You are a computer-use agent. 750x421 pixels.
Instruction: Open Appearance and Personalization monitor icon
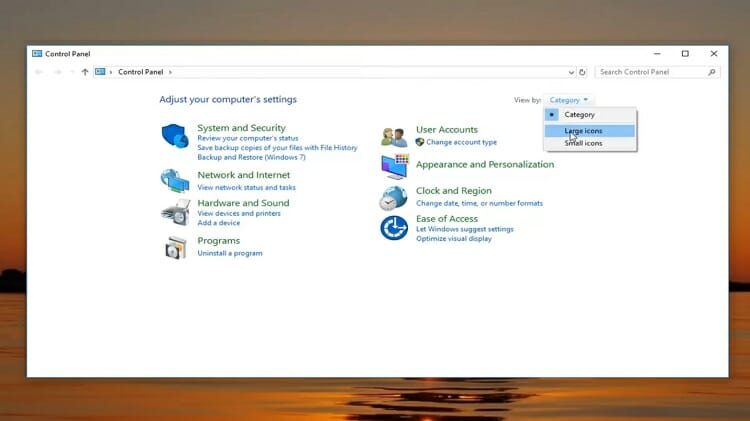(x=395, y=166)
